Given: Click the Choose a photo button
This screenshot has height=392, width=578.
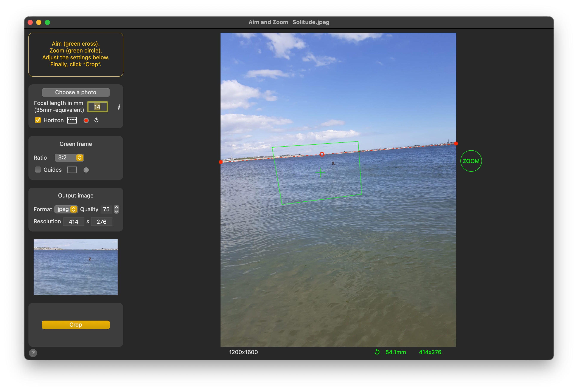Looking at the screenshot, I should [x=76, y=93].
